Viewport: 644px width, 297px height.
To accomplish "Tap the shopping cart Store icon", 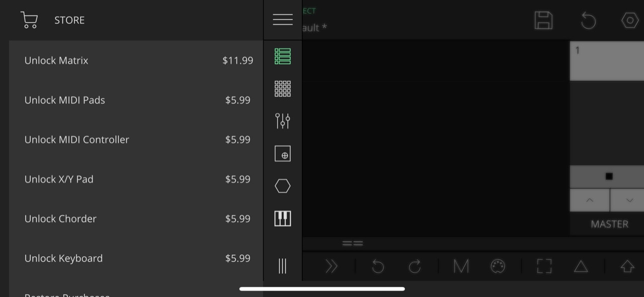I will pos(29,20).
